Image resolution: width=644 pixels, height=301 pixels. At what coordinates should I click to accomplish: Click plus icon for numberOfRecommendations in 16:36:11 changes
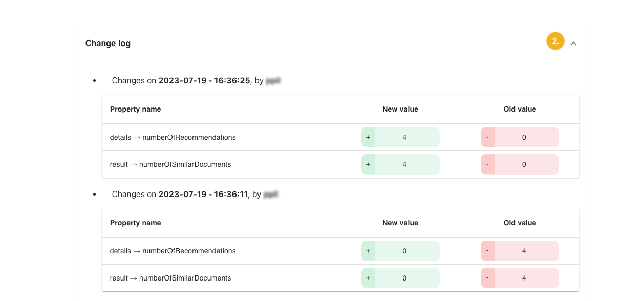(x=368, y=251)
